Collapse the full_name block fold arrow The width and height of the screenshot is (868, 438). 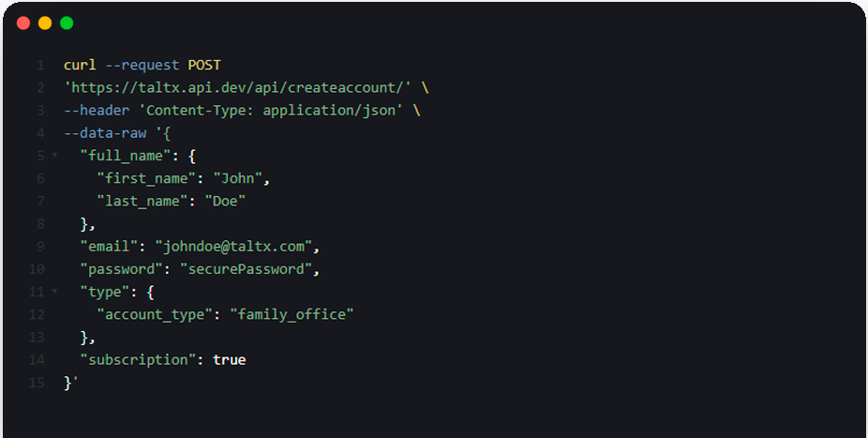coord(54,155)
